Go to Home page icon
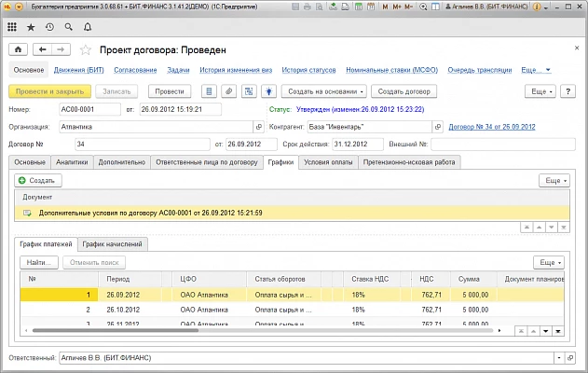Screen dimensions: 588x373 coord(18,49)
